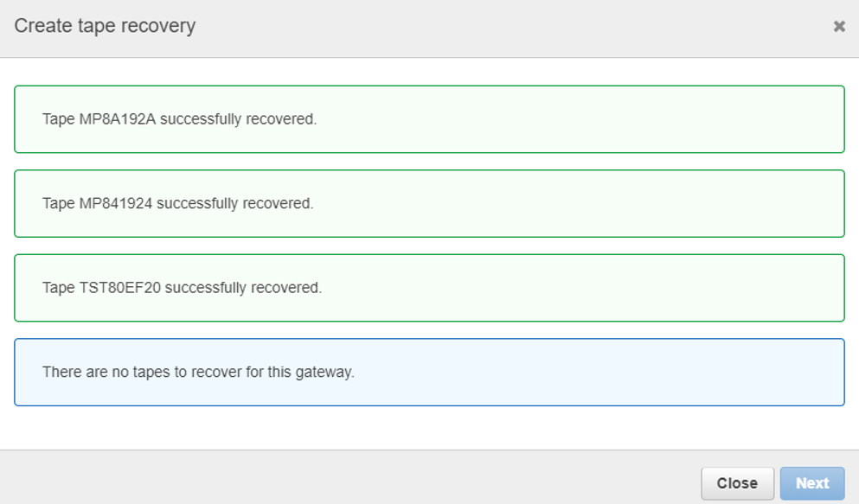Click the Create tape recovery title

click(x=105, y=26)
